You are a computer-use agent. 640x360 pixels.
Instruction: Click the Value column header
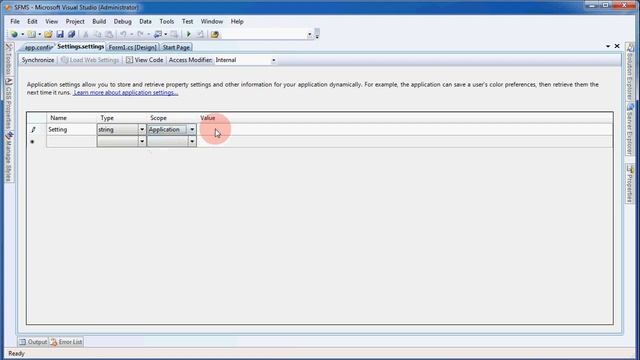(x=208, y=118)
